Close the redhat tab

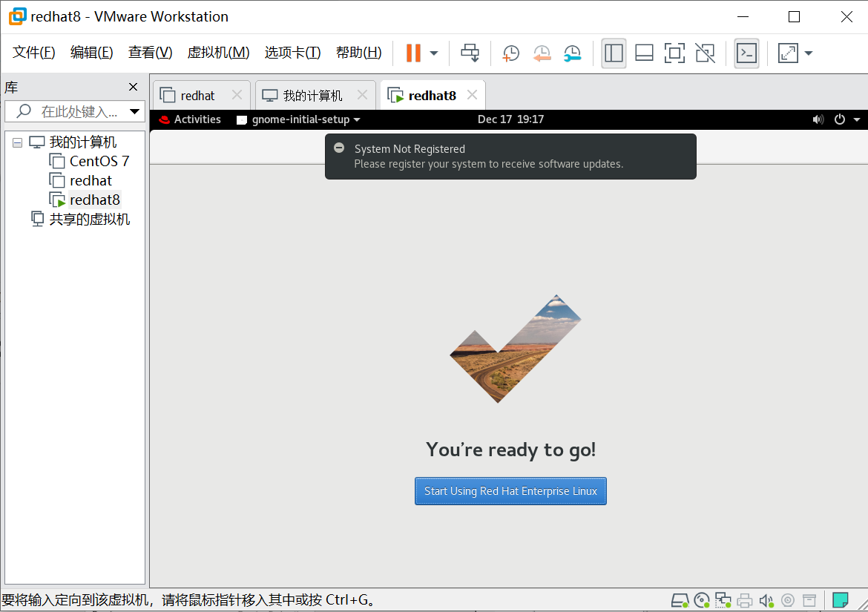click(x=237, y=95)
